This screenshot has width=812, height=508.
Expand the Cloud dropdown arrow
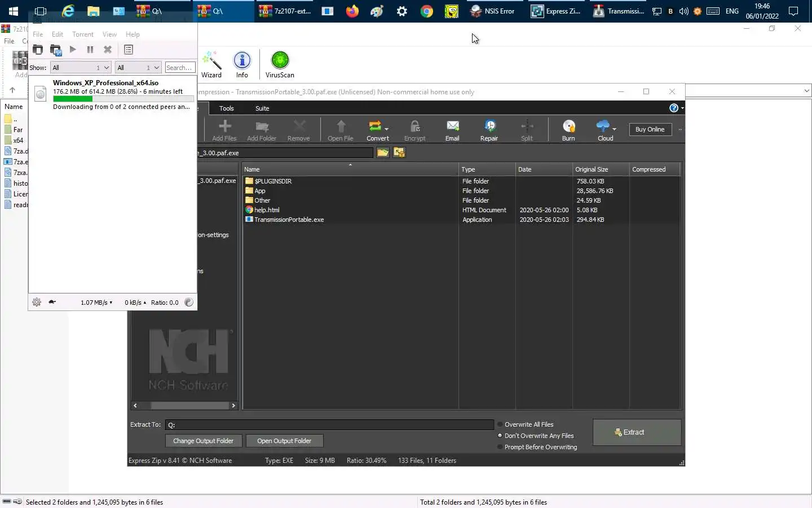tap(614, 129)
